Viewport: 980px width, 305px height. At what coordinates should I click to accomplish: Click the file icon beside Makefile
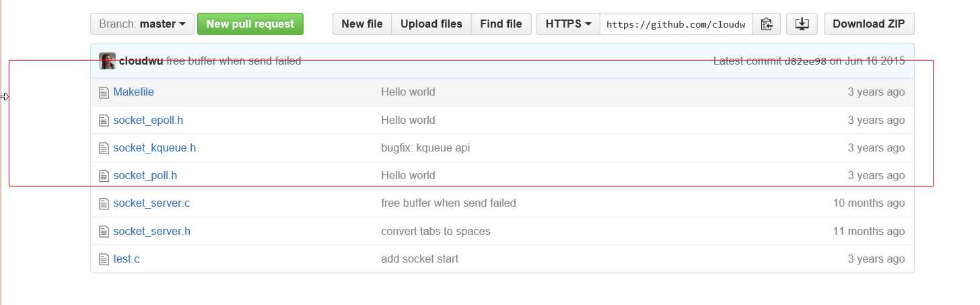point(104,92)
